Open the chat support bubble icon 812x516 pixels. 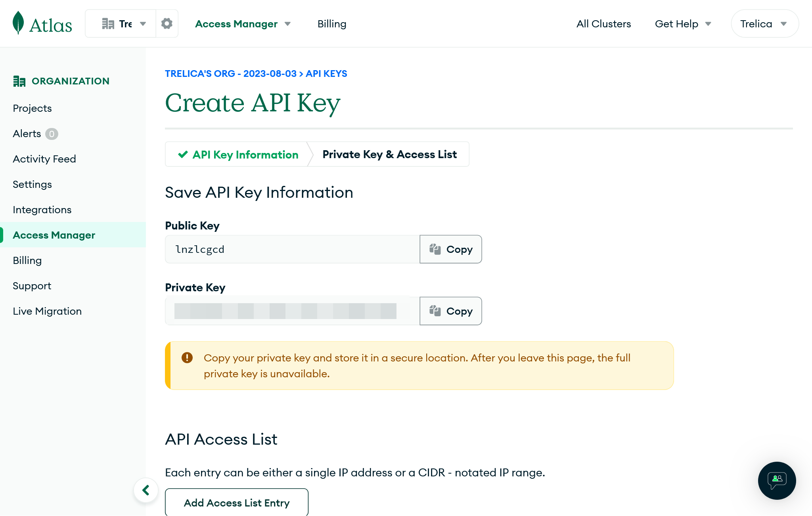(x=777, y=480)
